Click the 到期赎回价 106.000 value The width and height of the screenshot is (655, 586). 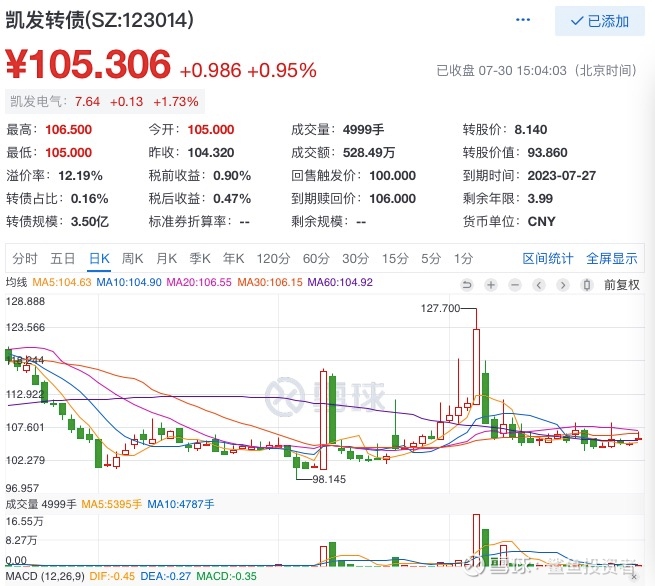coord(392,198)
